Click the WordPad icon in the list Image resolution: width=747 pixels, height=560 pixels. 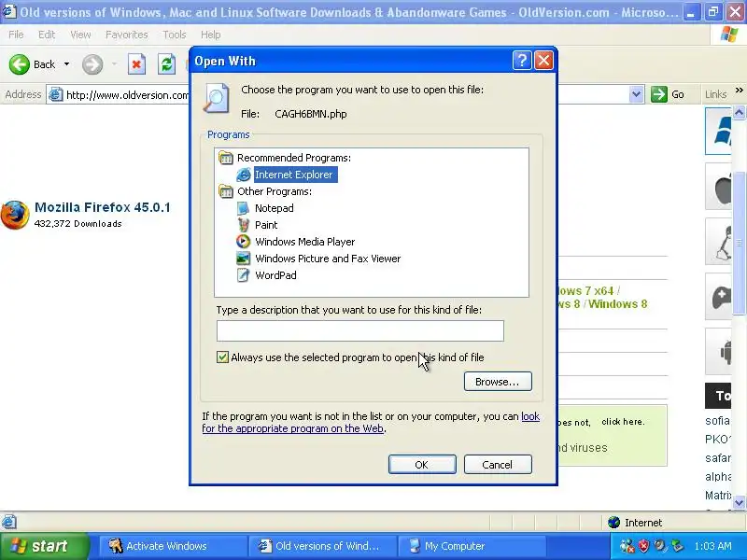point(243,275)
